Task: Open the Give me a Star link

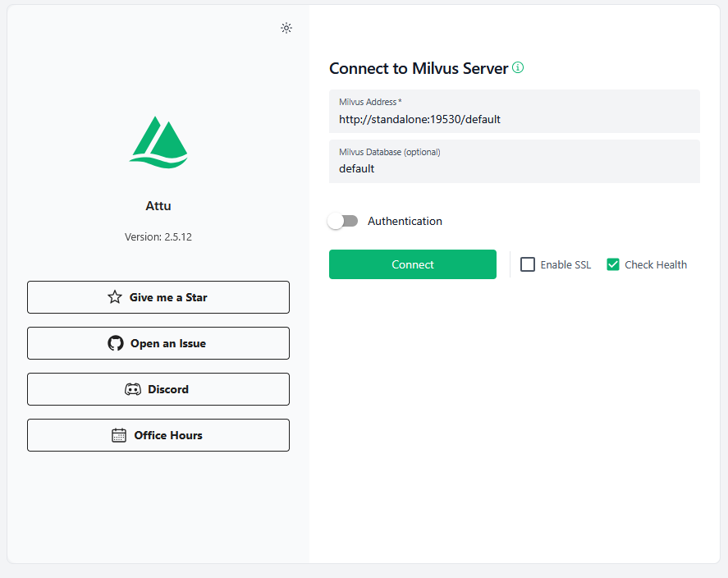Action: pyautogui.click(x=158, y=297)
